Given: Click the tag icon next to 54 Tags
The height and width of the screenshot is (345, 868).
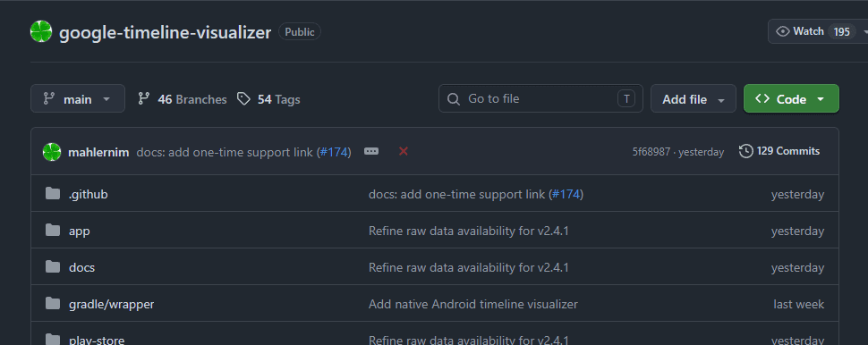Looking at the screenshot, I should point(243,99).
